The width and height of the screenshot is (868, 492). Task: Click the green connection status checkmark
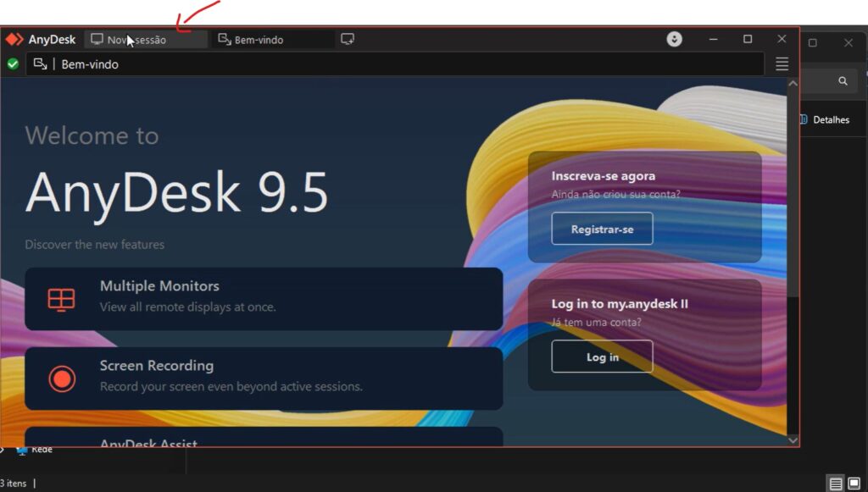click(x=13, y=64)
